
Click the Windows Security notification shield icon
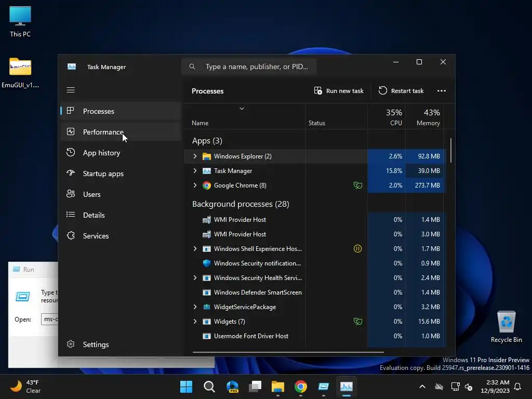click(x=207, y=263)
